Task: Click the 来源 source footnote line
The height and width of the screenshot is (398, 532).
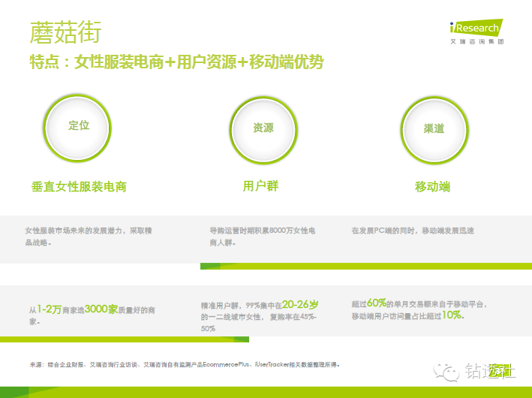Action: [185, 365]
